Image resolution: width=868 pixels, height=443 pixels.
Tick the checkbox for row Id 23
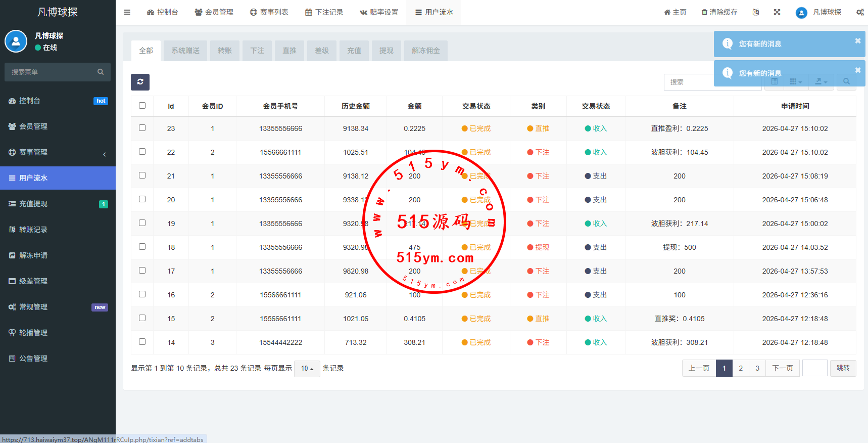(142, 128)
